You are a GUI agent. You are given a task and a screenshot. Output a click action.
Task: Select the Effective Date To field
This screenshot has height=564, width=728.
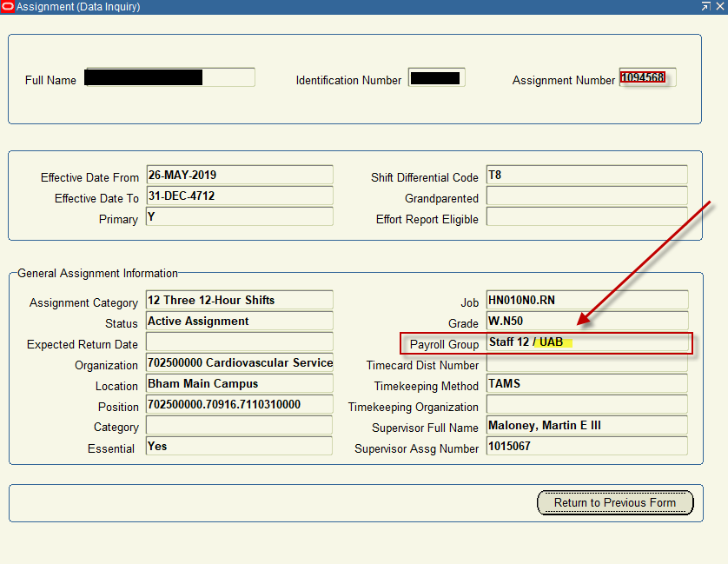pos(239,196)
